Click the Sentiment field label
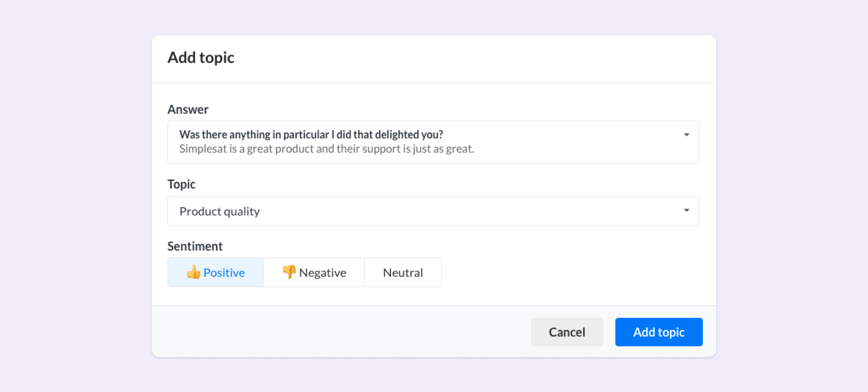This screenshot has width=868, height=392. tap(195, 246)
